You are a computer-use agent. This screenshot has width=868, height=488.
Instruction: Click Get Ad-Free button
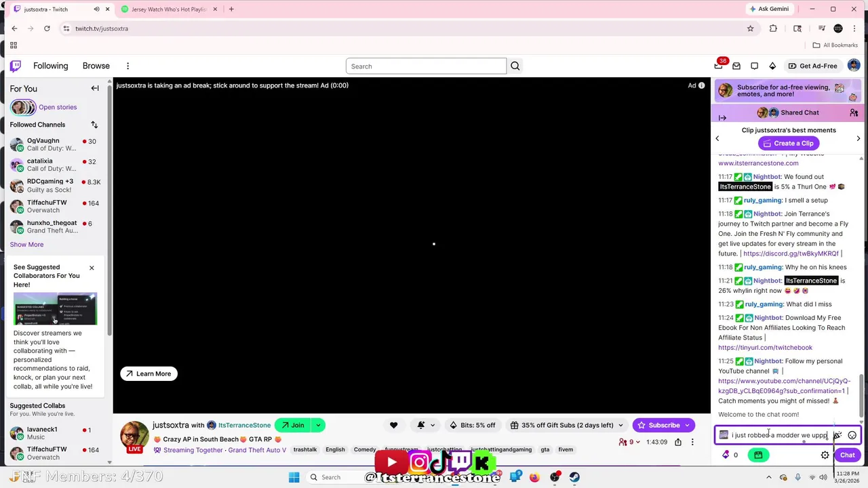pos(812,66)
